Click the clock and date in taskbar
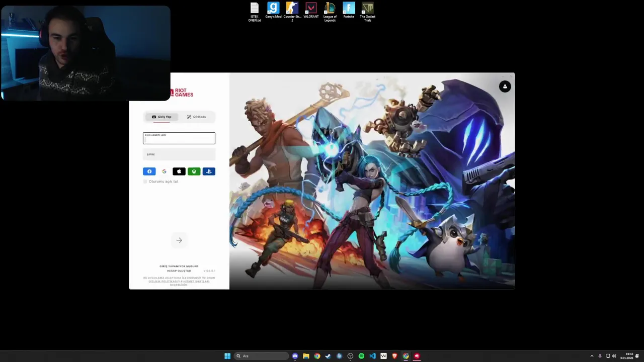644x362 pixels. pyautogui.click(x=626, y=356)
